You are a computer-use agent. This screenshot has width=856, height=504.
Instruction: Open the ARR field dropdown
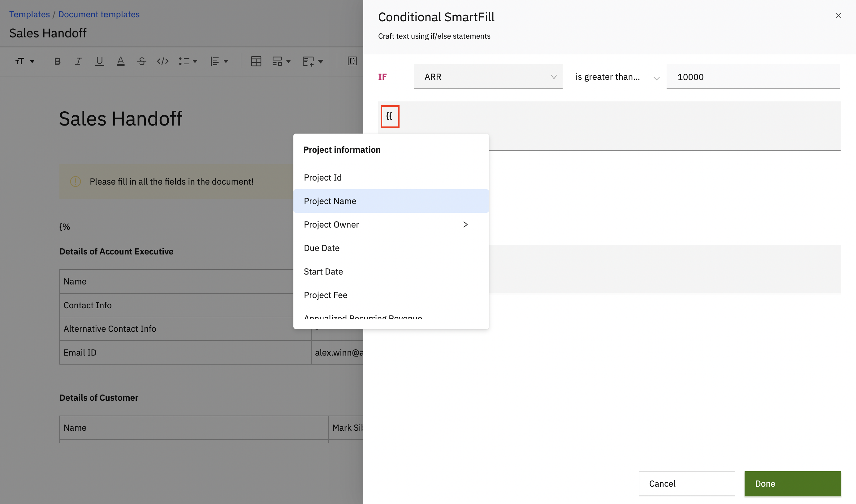pyautogui.click(x=488, y=77)
